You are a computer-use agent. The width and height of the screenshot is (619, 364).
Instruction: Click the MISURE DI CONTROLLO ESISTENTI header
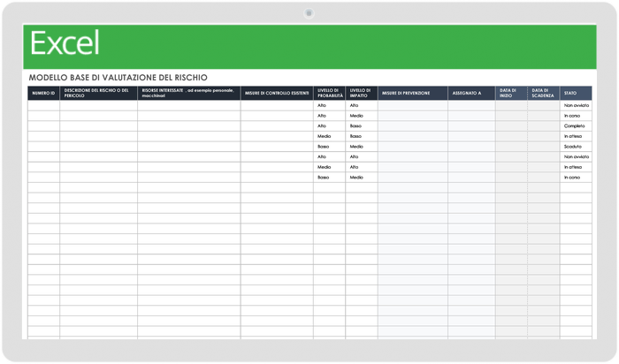[277, 93]
